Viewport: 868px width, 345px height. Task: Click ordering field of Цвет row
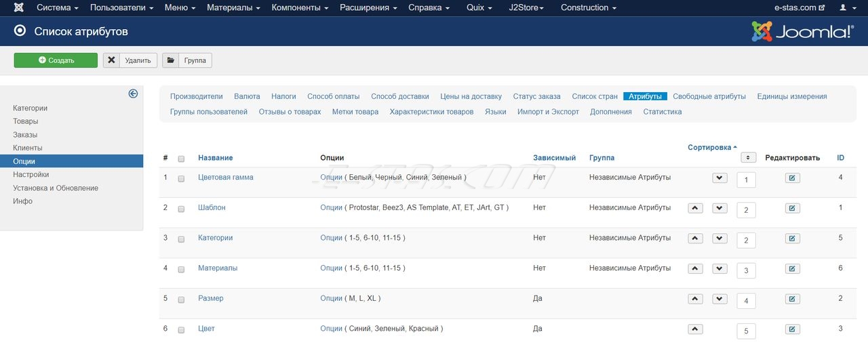[746, 331]
